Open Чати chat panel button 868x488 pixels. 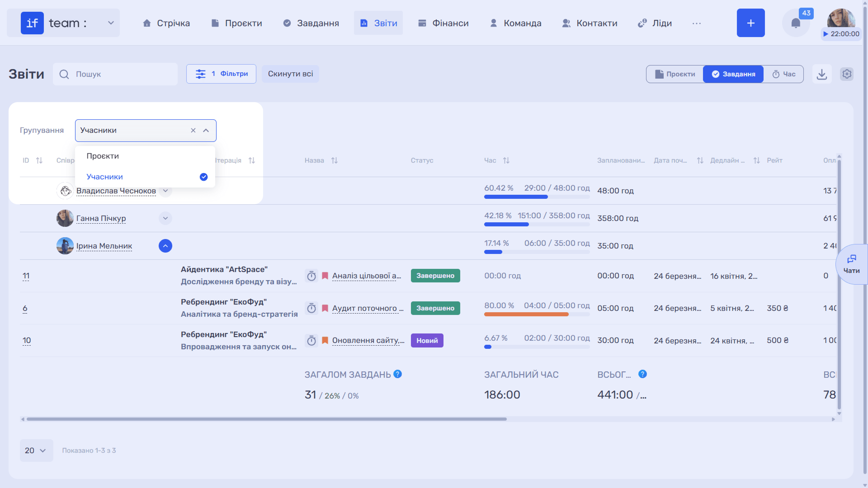[x=851, y=264]
